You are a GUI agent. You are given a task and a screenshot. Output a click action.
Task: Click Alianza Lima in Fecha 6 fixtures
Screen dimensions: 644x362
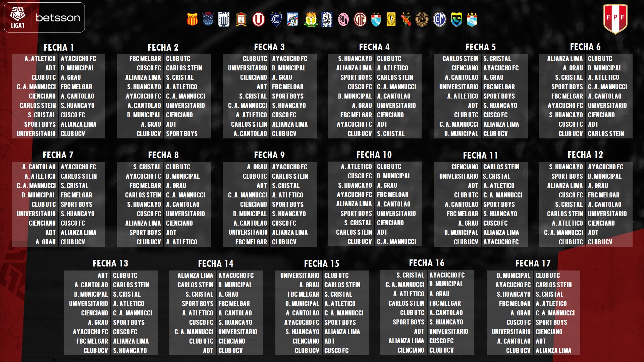565,59
